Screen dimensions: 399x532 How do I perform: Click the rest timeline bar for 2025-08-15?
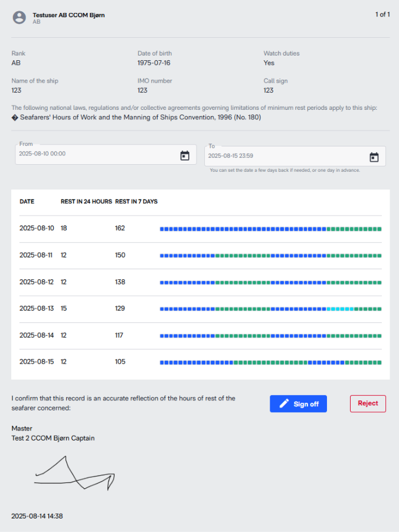(x=271, y=363)
